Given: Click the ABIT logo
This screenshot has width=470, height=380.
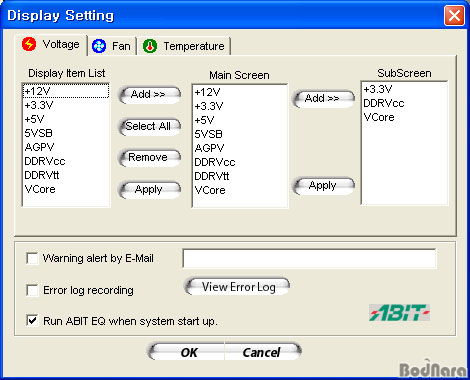Looking at the screenshot, I should 399,313.
